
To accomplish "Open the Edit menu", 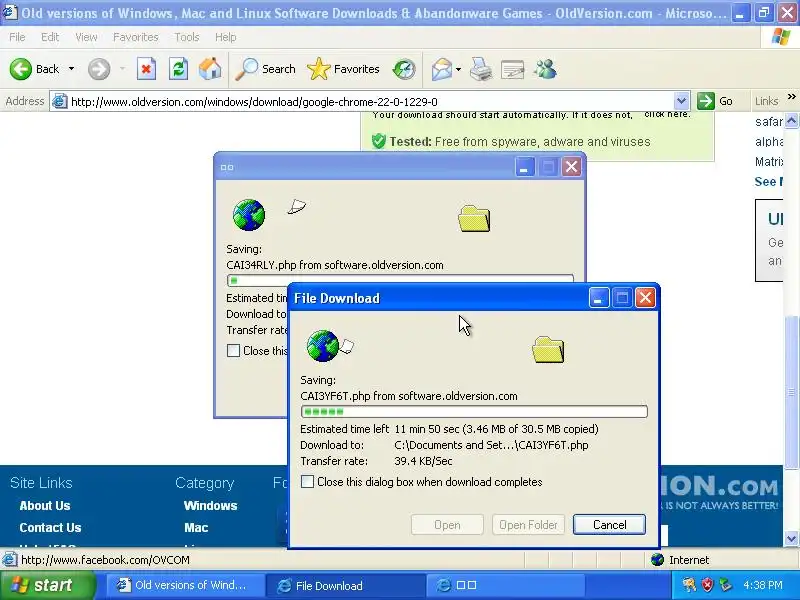I will [x=50, y=37].
